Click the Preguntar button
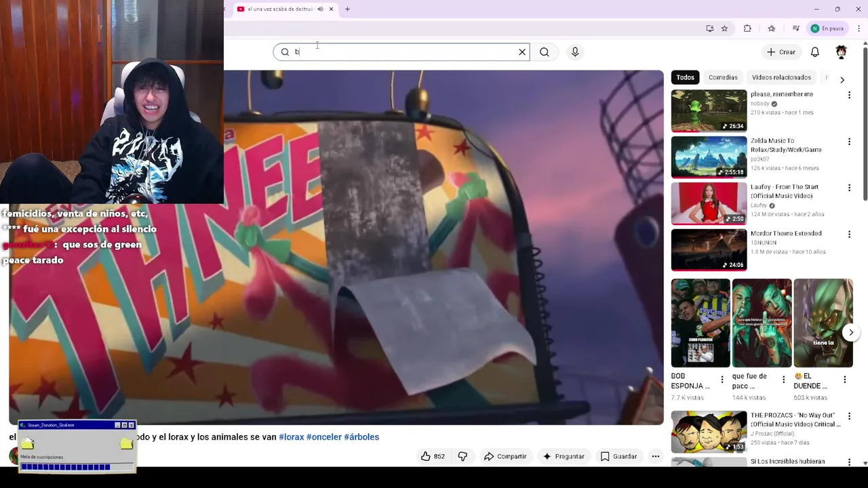868x488 pixels. [x=563, y=456]
